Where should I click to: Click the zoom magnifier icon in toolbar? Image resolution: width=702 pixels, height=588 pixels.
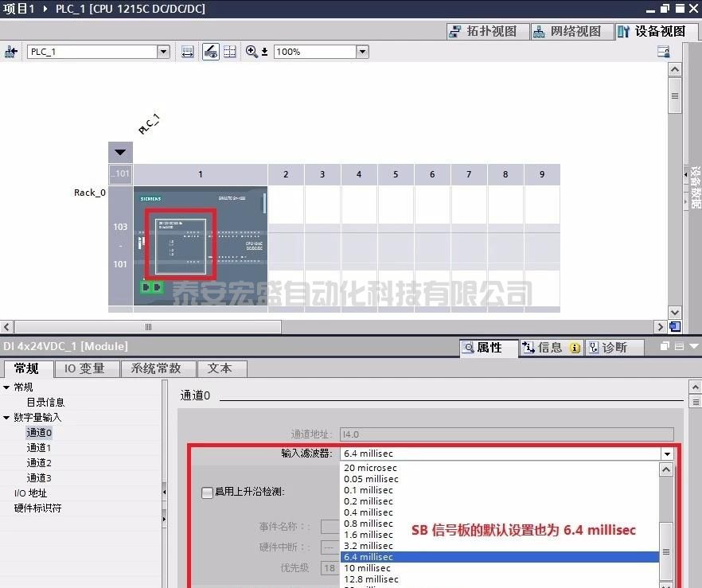click(252, 52)
